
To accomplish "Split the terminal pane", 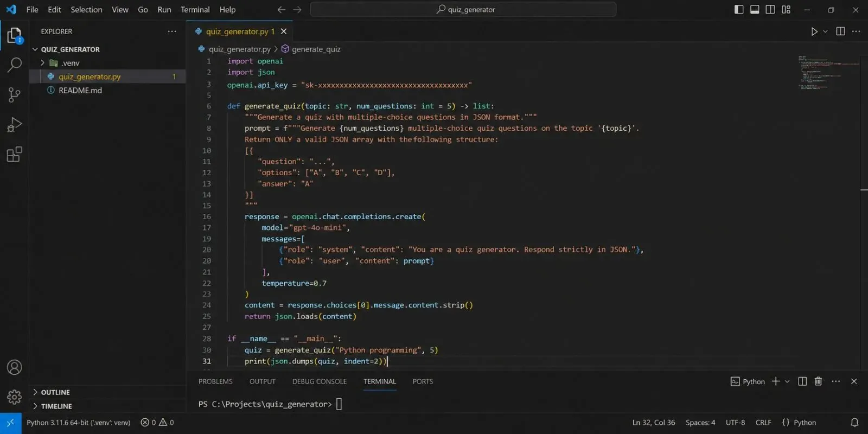I will point(802,381).
